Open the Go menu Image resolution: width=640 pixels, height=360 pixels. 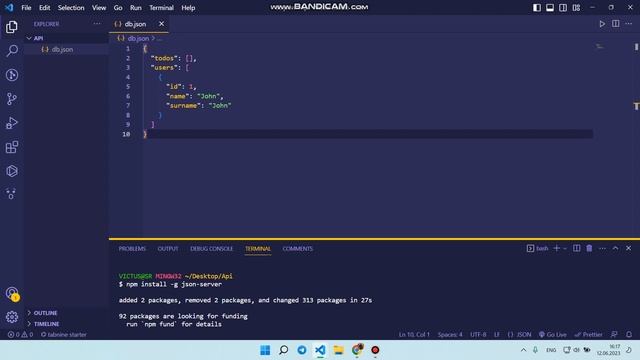(x=118, y=8)
